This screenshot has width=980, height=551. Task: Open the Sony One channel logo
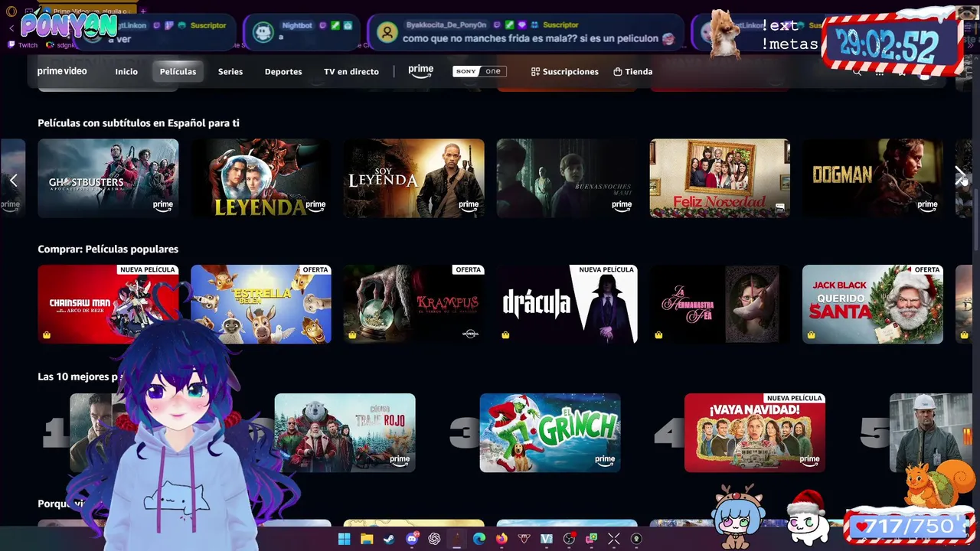coord(479,71)
